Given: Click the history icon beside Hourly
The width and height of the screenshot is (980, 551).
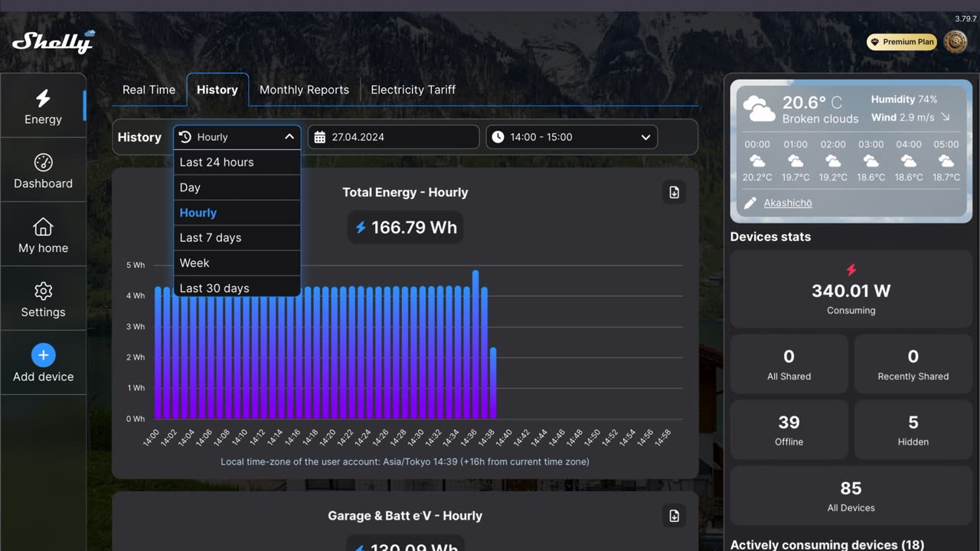Looking at the screenshot, I should [x=185, y=137].
